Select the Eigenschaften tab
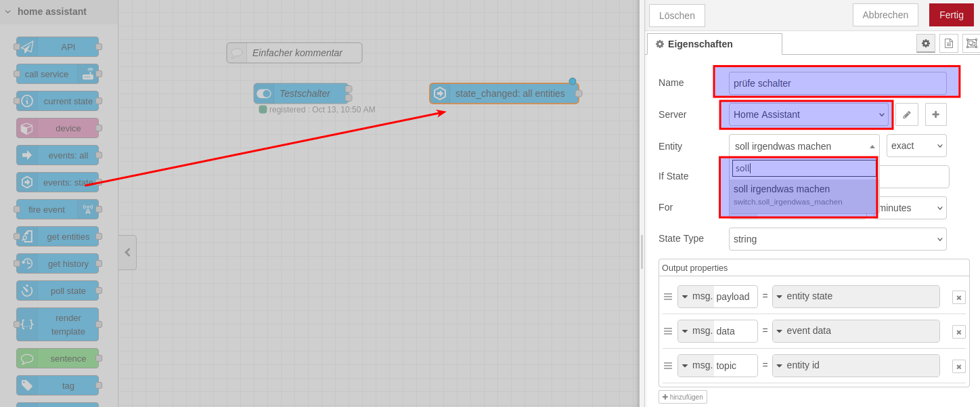Screen dimensions: 980x407 click(x=714, y=44)
